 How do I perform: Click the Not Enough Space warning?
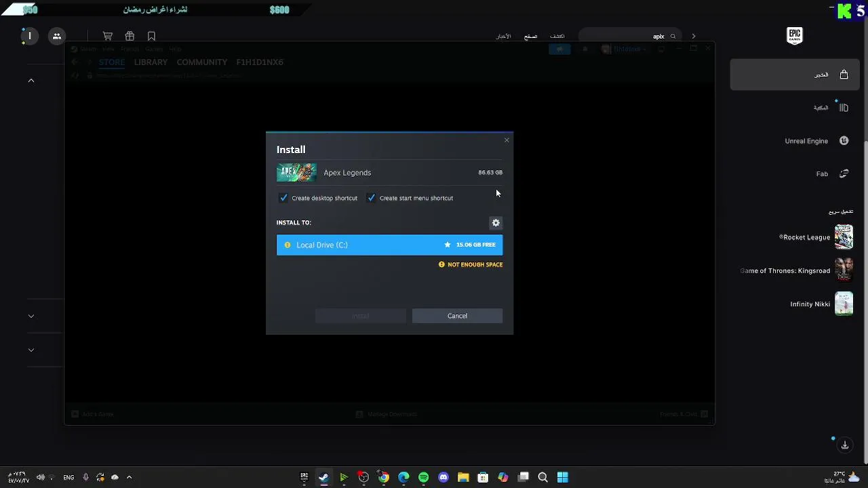(x=471, y=264)
